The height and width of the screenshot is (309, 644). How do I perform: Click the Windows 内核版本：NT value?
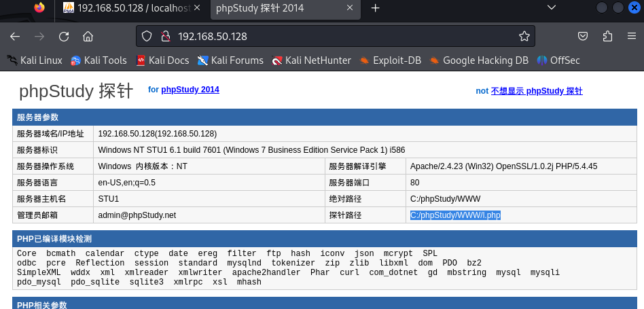pyautogui.click(x=143, y=166)
